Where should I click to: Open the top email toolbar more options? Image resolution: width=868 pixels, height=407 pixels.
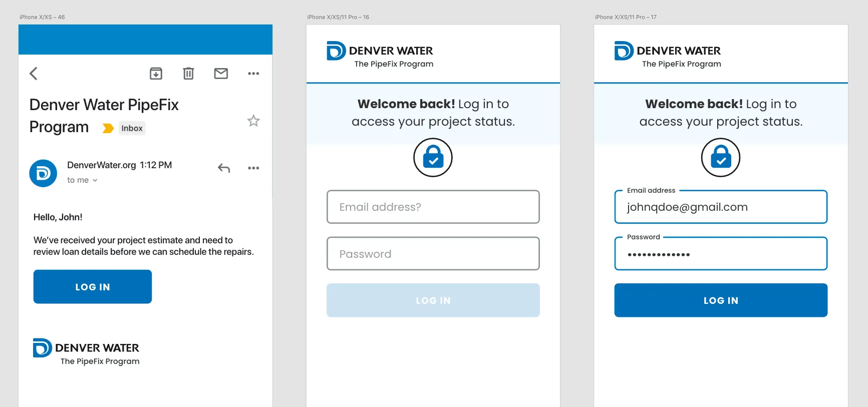click(x=253, y=74)
